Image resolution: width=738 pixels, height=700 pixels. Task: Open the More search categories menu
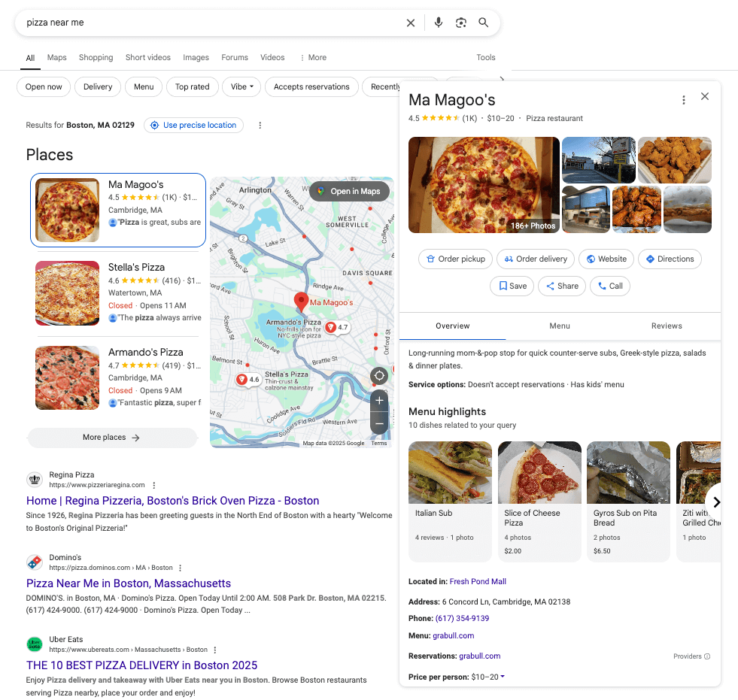(313, 58)
